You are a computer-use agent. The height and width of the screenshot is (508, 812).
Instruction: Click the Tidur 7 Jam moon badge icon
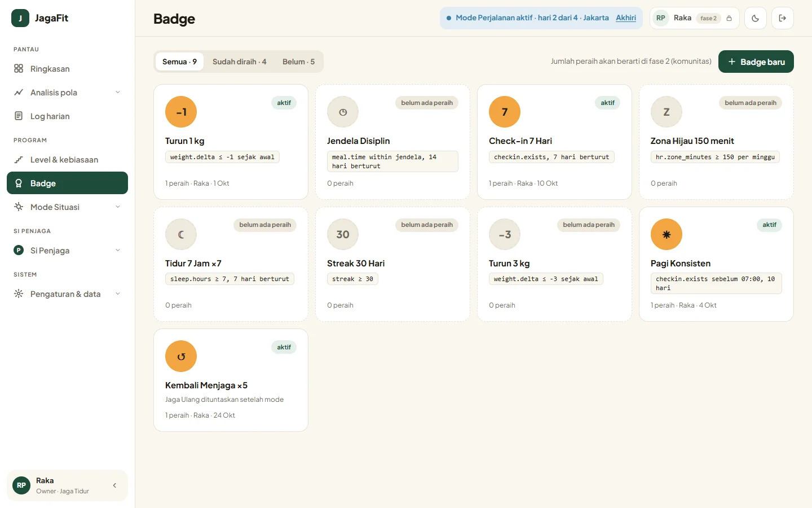pyautogui.click(x=181, y=234)
